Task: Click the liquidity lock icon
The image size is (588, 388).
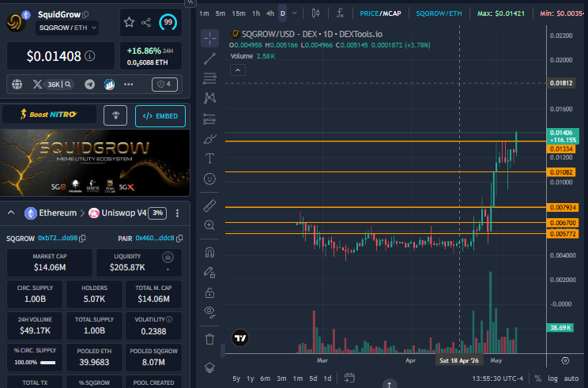Action: [168, 257]
